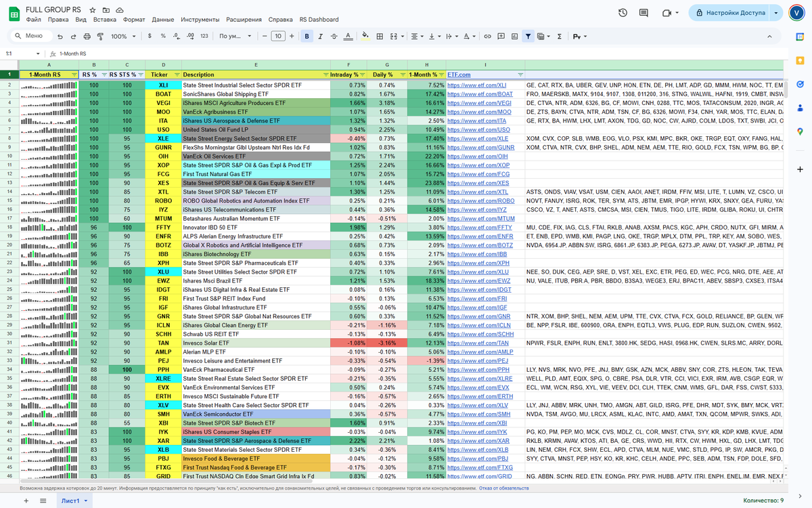Open link https://www.etf.com/USO
The width and height of the screenshot is (812, 508).
(x=479, y=129)
